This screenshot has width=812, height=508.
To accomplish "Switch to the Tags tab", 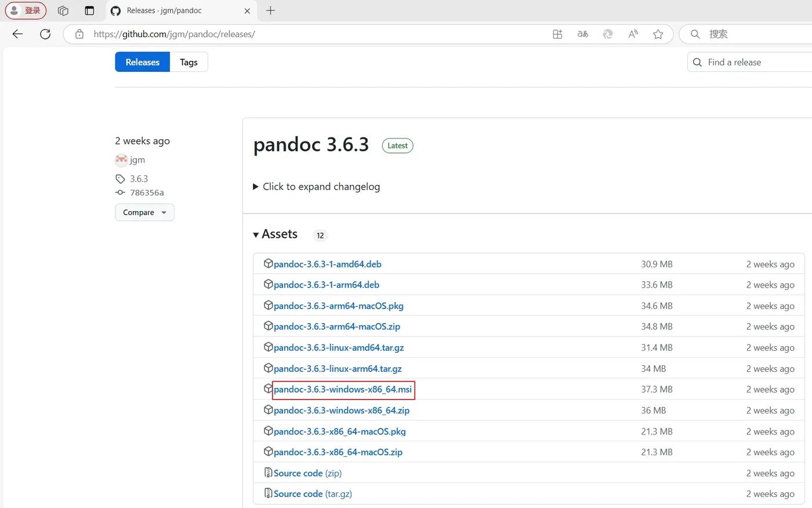I will tap(188, 62).
